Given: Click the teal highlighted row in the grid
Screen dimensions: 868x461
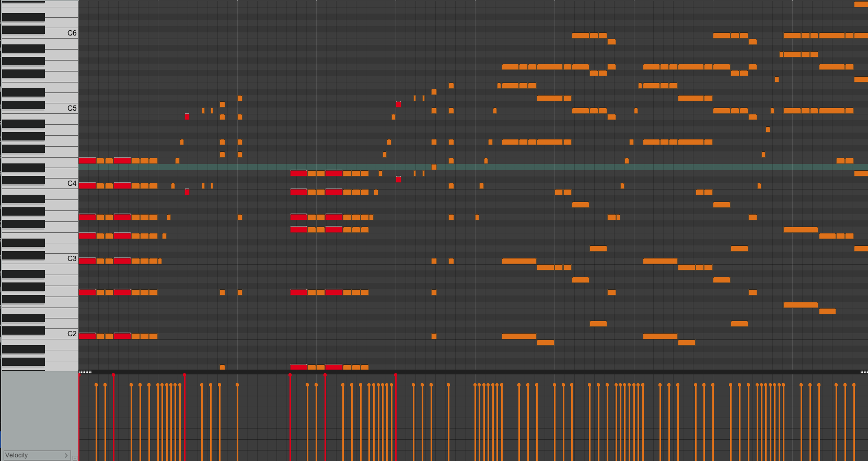Looking at the screenshot, I should tap(523, 167).
